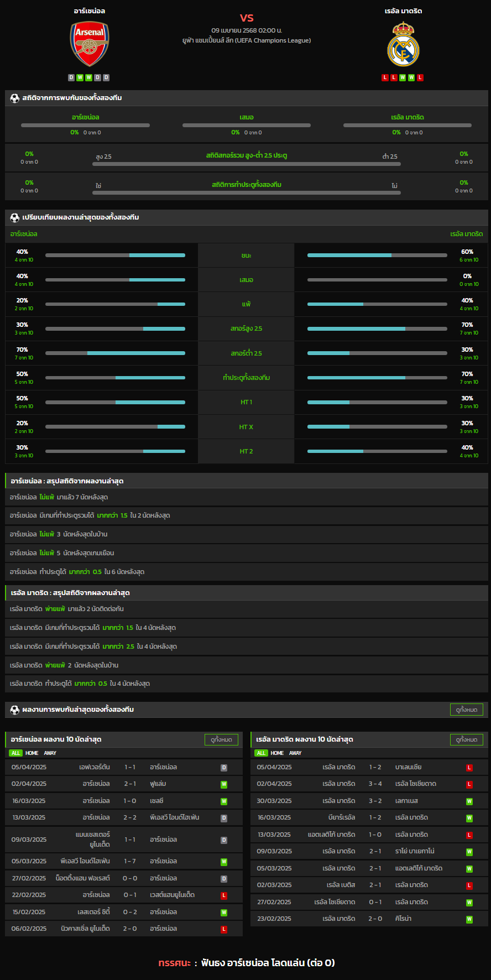This screenshot has height=980, width=491.
Task: Click 'สกอร์สูง 2.5' comparison row label
Action: [x=247, y=329]
